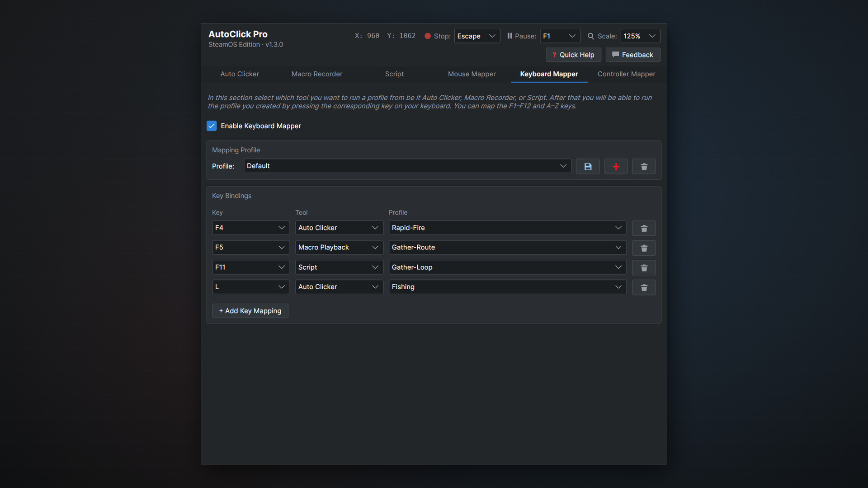Uncheck Enable Keyboard Mapper

[x=212, y=126]
